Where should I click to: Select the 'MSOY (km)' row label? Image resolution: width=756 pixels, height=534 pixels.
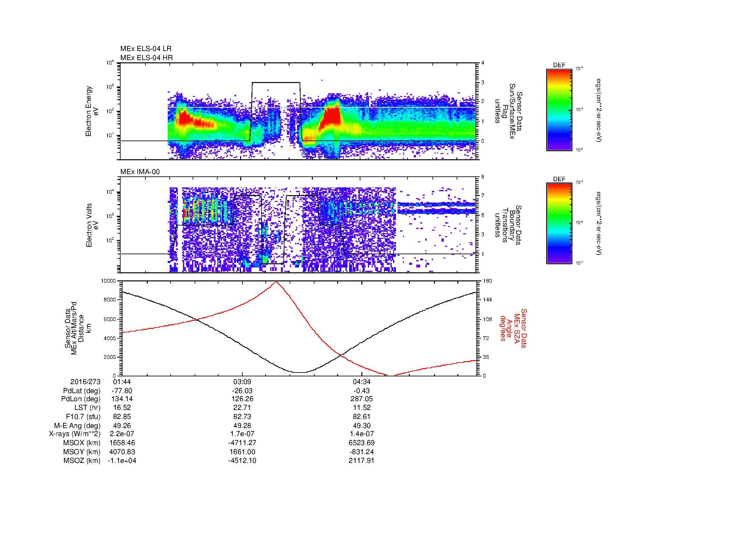coord(82,452)
